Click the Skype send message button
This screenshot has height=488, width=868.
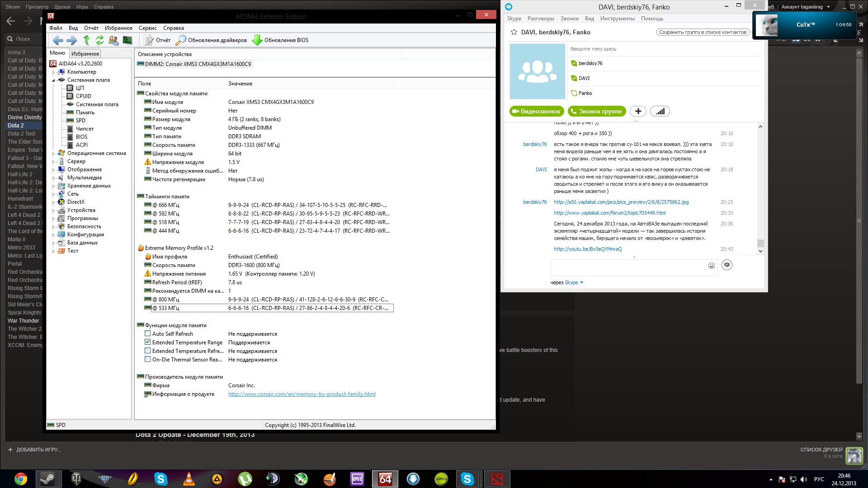point(726,265)
